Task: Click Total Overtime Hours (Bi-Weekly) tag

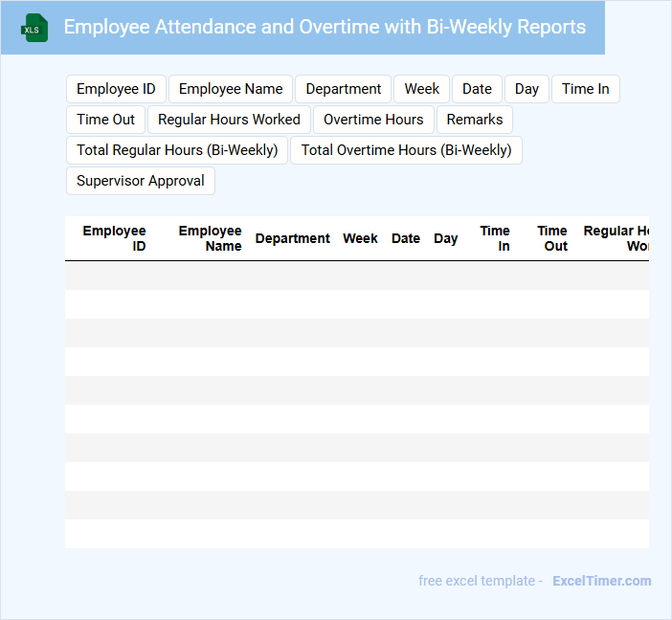Action: (x=406, y=150)
